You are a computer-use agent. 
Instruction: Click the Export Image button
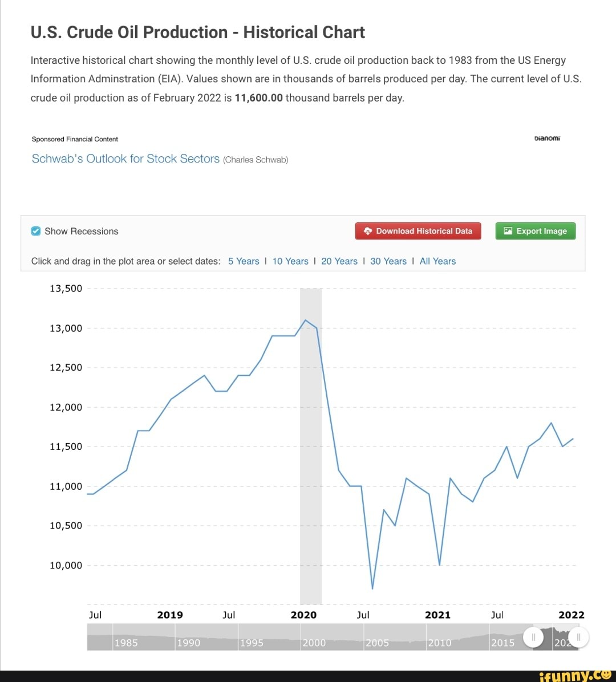pos(535,231)
